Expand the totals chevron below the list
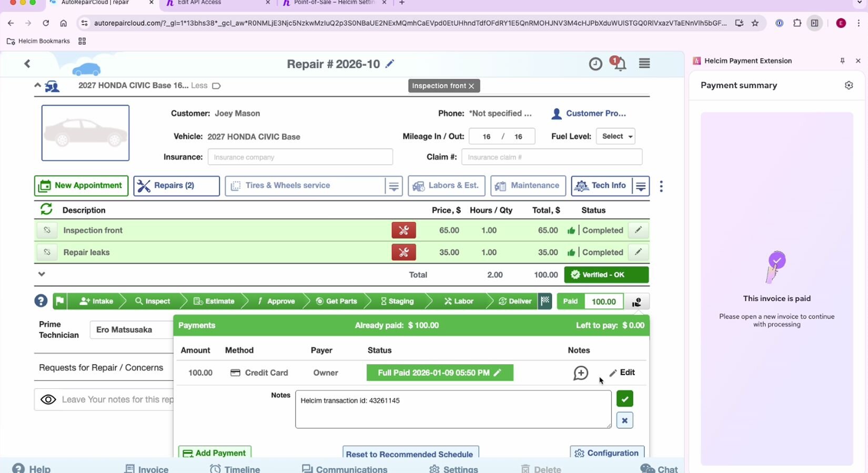 42,274
